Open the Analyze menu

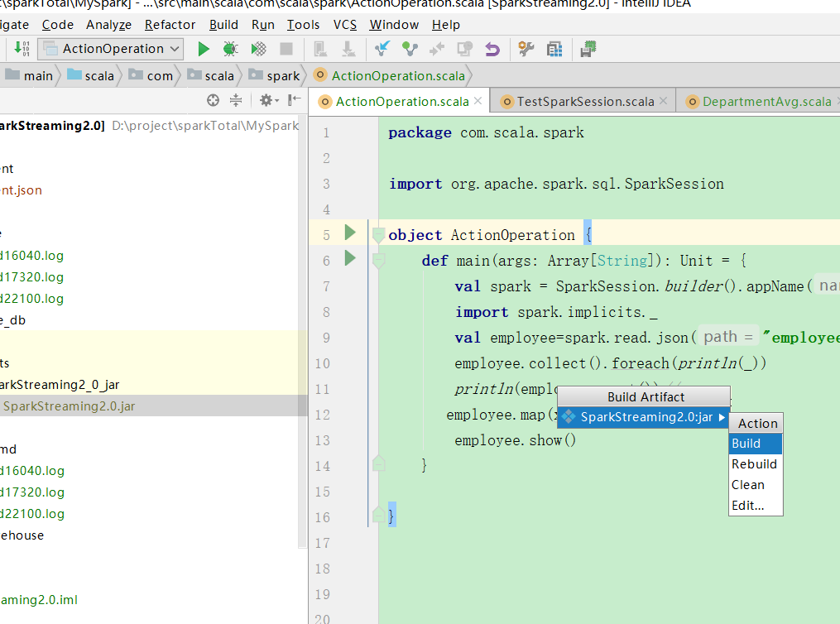pos(108,25)
